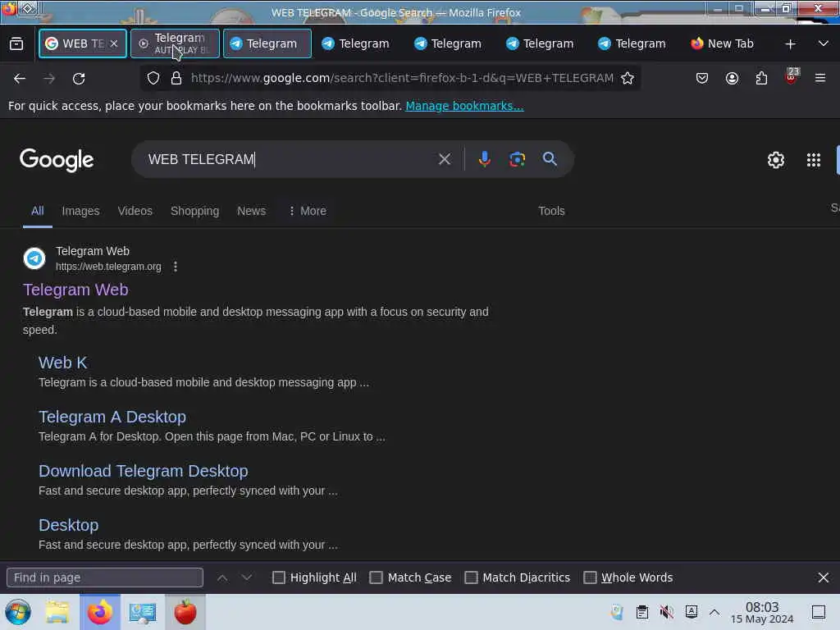The height and width of the screenshot is (630, 840).
Task: Open tracking protection shield icon
Action: click(153, 78)
